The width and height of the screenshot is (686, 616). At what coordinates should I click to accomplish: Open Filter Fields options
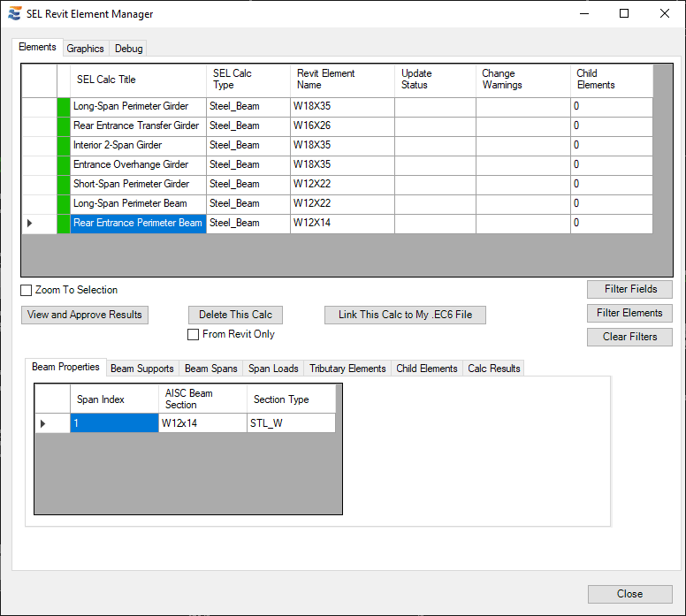click(x=629, y=289)
